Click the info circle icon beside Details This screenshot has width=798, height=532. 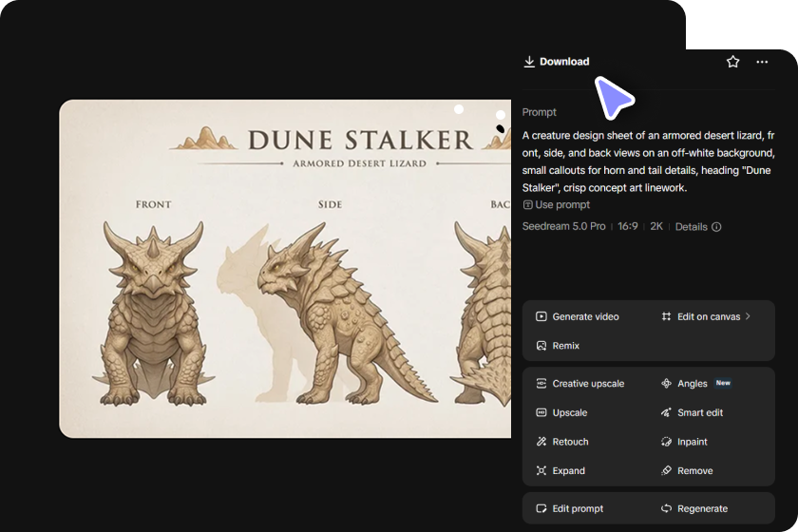coord(716,226)
